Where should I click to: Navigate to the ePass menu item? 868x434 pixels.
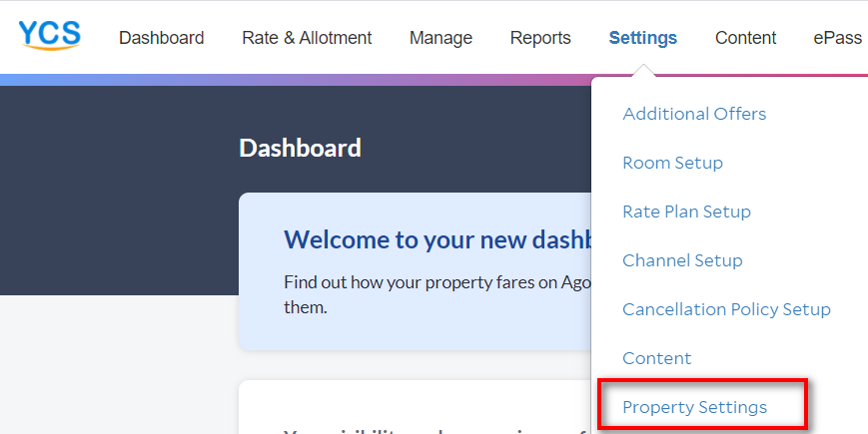(x=838, y=38)
